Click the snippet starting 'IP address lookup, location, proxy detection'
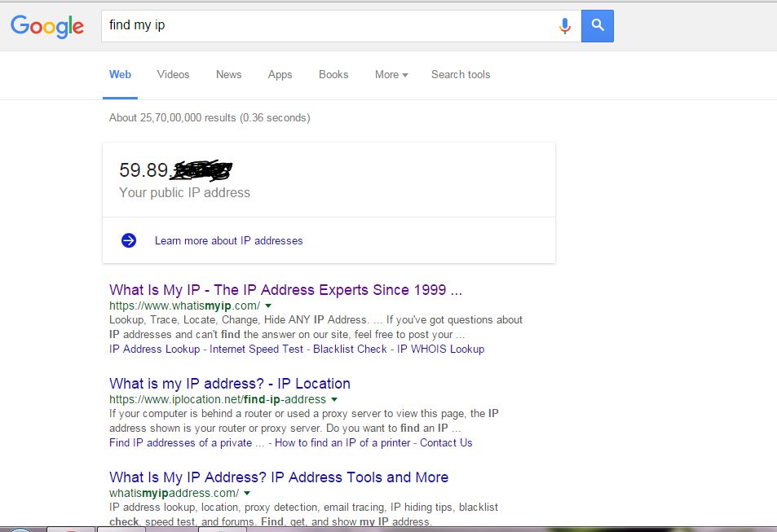The image size is (777, 532). tap(304, 514)
